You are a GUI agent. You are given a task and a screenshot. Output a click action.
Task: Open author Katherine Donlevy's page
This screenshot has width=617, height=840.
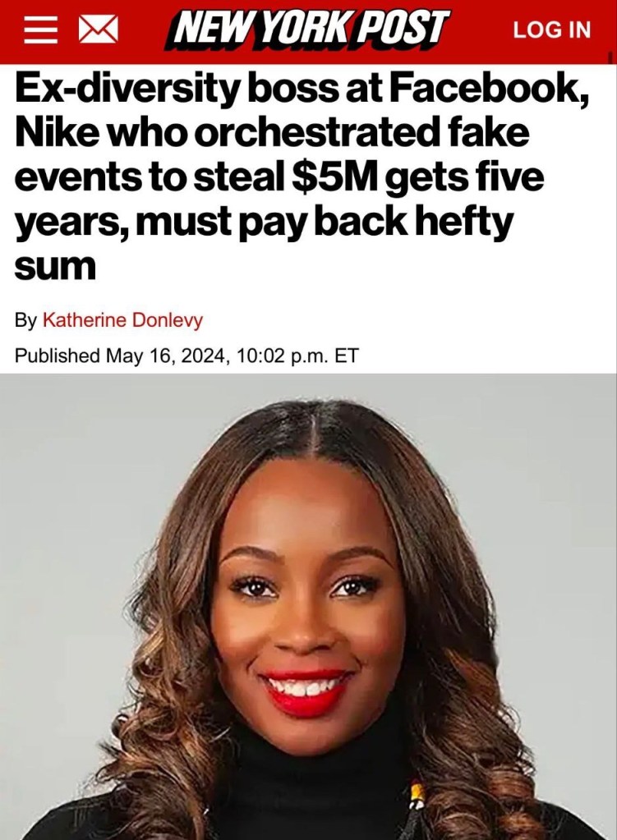tap(122, 319)
